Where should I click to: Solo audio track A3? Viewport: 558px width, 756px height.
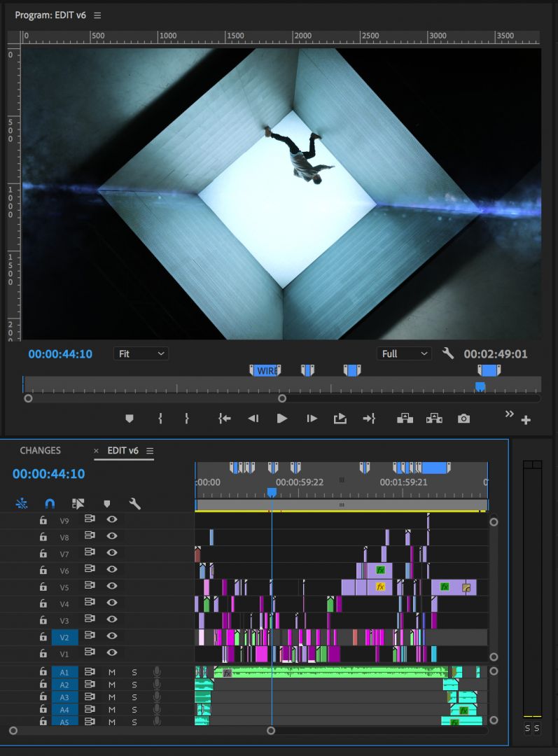(x=134, y=697)
